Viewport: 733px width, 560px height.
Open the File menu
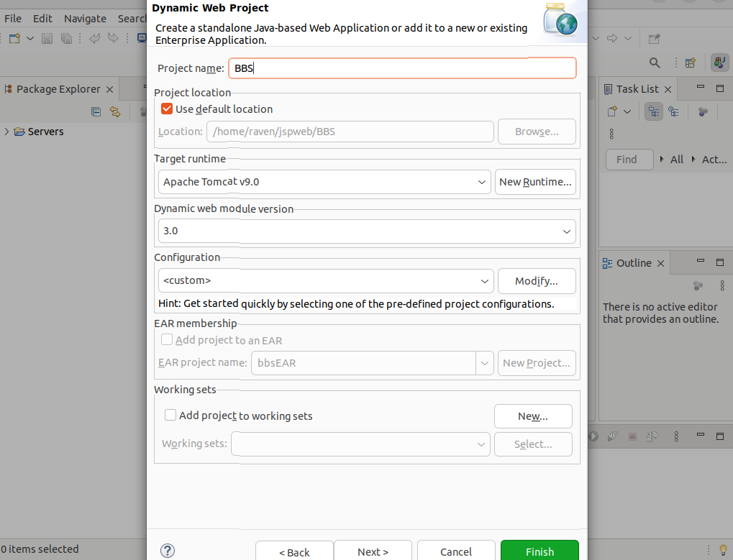click(13, 18)
